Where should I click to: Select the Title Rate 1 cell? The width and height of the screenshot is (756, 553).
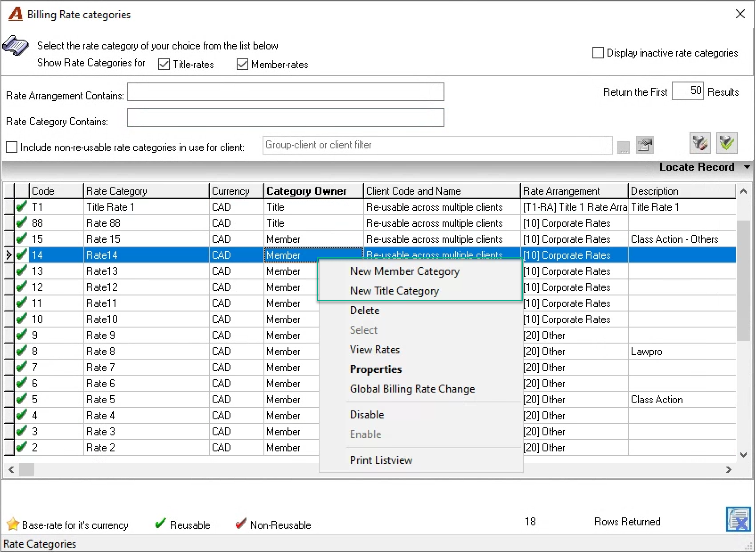146,207
